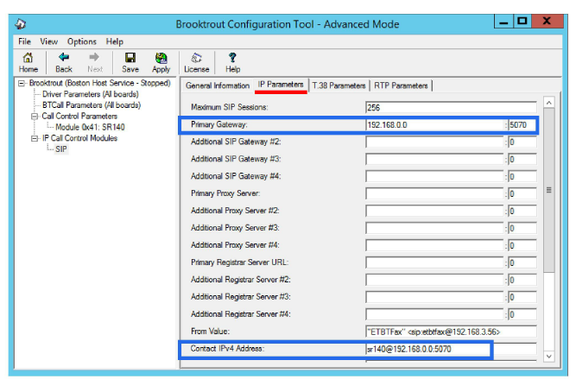Click the "Primary Gateway:" label
Image resolution: width=576 pixels, height=392 pixels.
point(219,124)
